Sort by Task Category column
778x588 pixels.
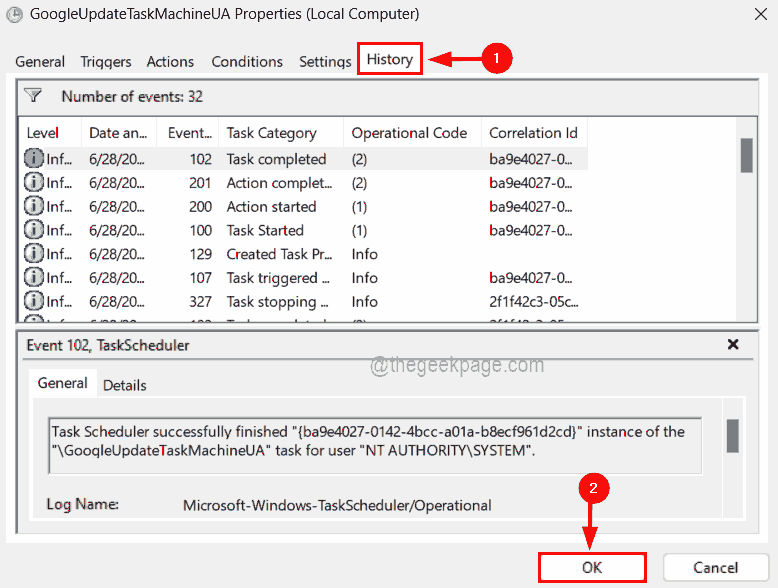click(x=281, y=132)
